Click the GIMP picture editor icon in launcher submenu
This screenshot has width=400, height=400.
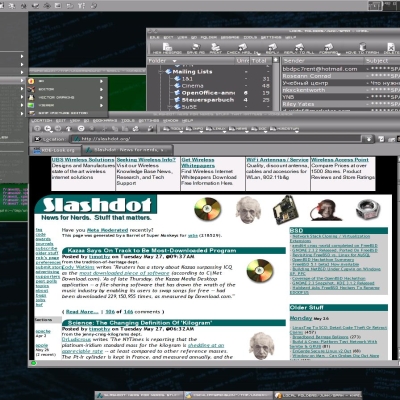[x=31, y=113]
